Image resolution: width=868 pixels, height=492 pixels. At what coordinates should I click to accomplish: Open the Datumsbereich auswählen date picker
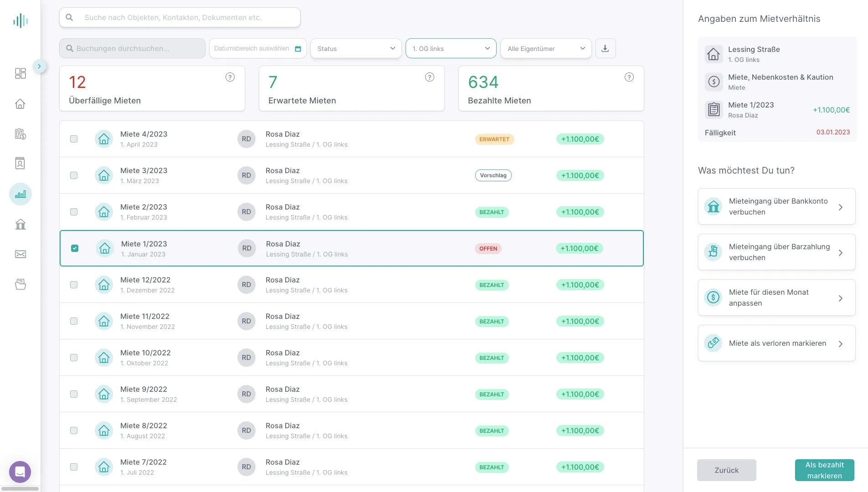click(258, 48)
